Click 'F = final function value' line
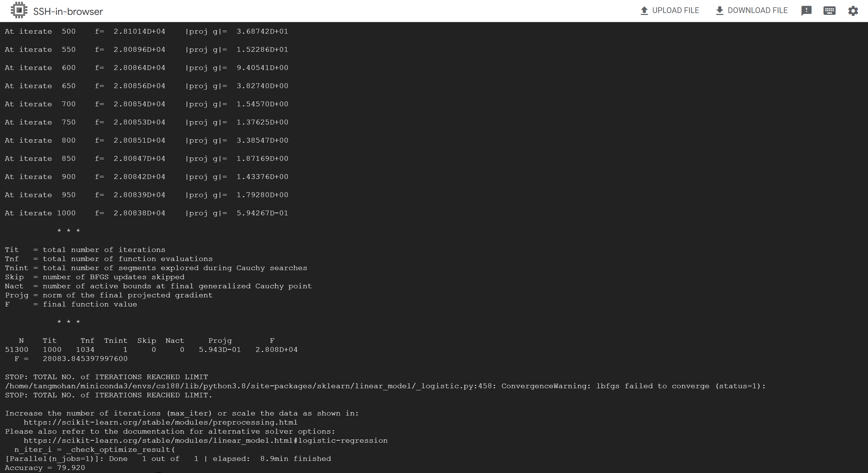Image resolution: width=868 pixels, height=473 pixels. click(x=71, y=304)
